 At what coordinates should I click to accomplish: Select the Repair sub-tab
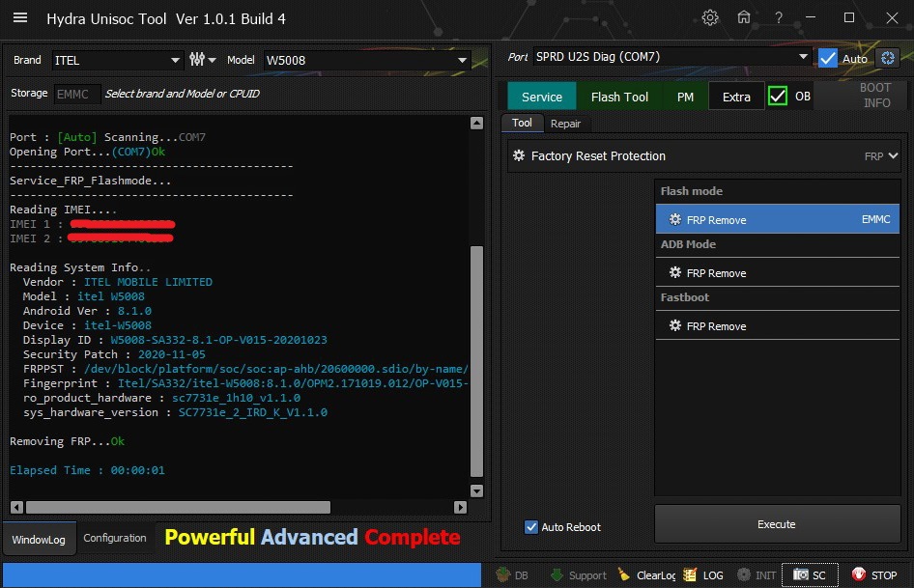tap(565, 124)
